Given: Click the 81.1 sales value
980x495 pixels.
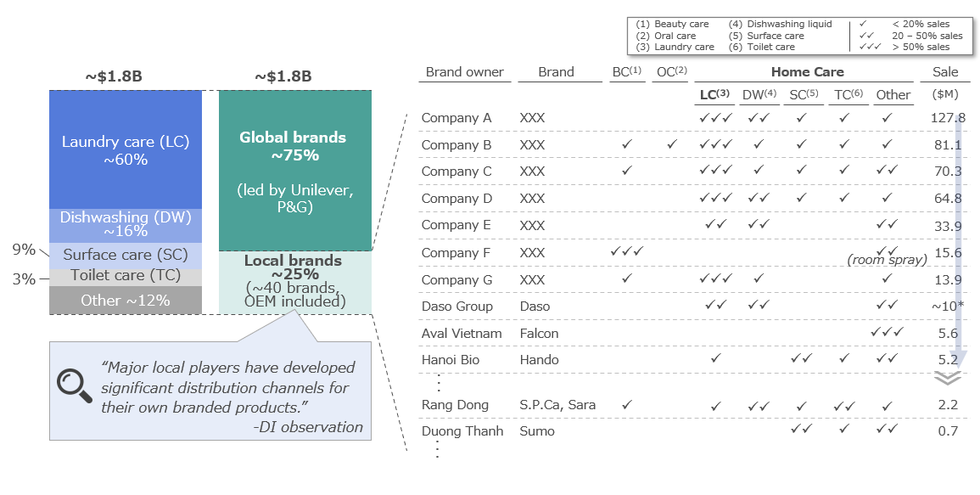Looking at the screenshot, I should tap(948, 144).
